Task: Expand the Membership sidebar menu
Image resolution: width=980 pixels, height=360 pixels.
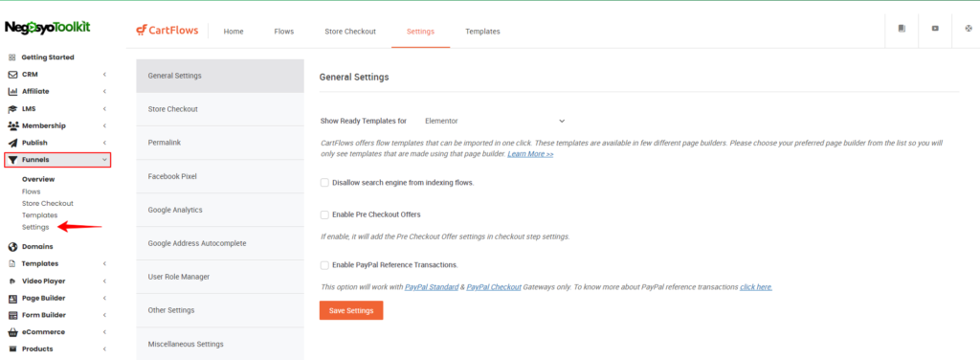Action: [x=105, y=125]
